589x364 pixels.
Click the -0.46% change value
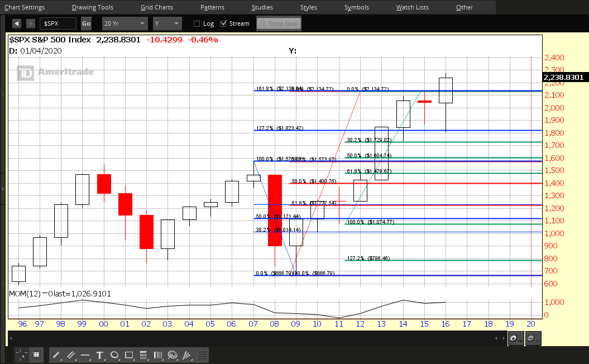point(203,40)
